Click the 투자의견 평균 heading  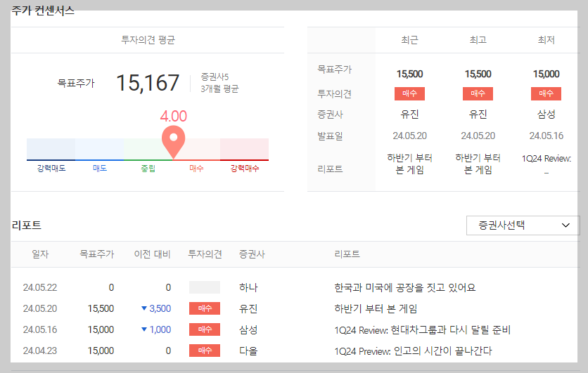[148, 40]
